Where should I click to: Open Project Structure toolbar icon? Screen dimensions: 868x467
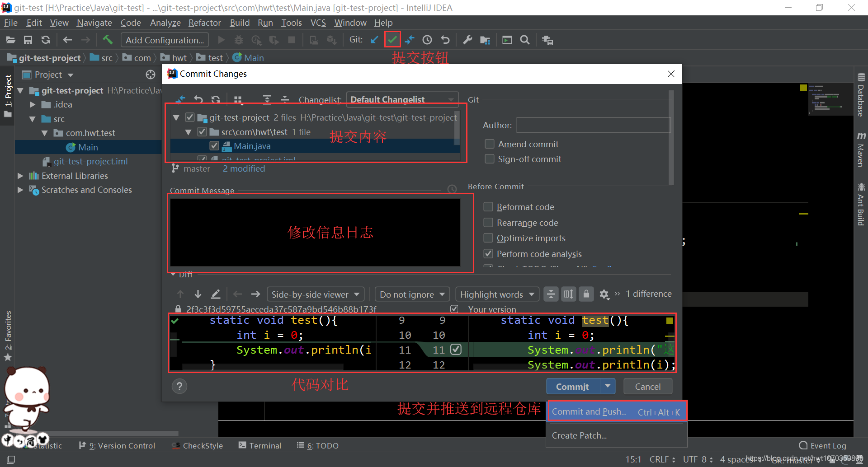pos(485,40)
